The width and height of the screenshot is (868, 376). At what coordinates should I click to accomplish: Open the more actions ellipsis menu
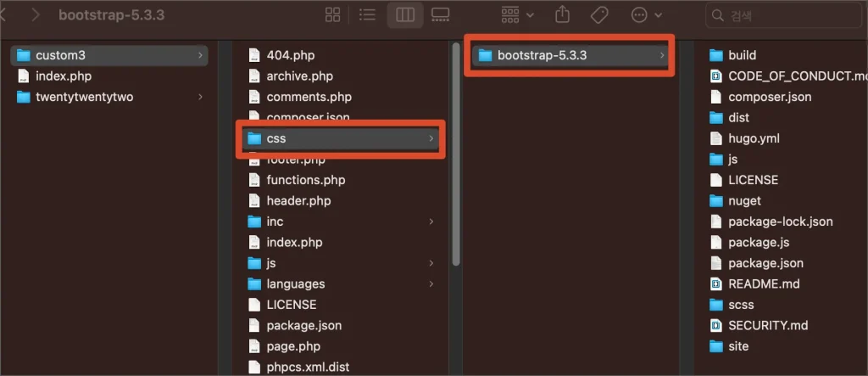pyautogui.click(x=646, y=15)
